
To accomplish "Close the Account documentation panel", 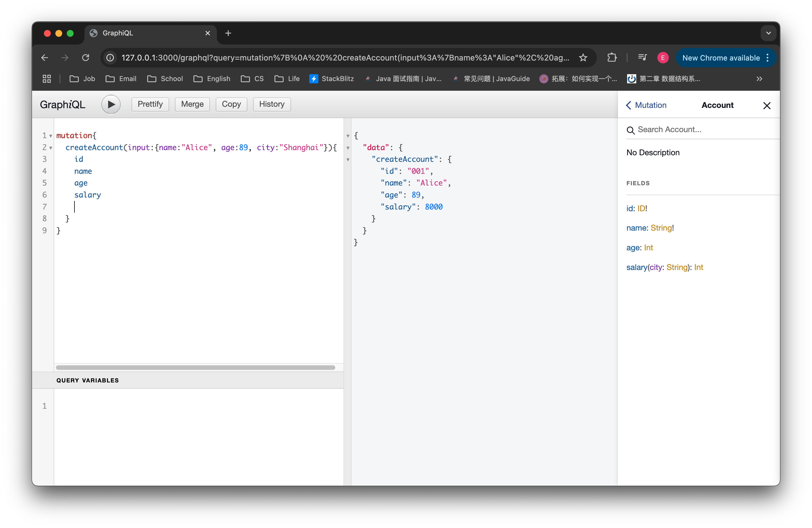I will [767, 106].
